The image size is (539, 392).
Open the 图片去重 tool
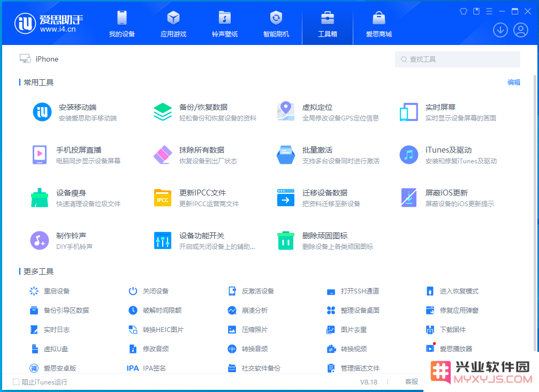[346, 330]
